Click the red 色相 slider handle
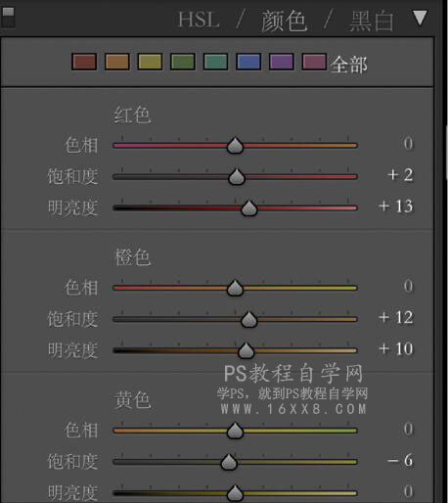This screenshot has height=503, width=448. (x=235, y=146)
